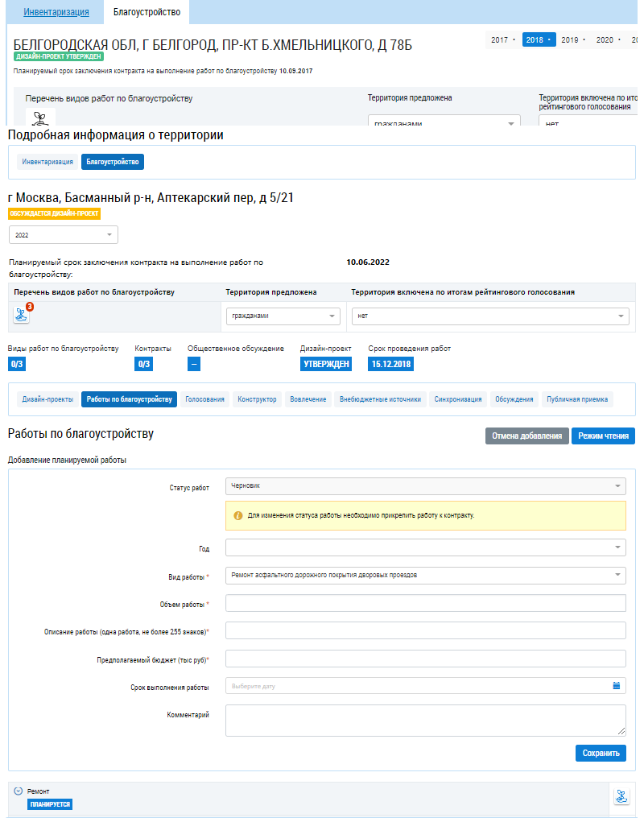Select year 2019 in the top year switcher

coord(572,39)
